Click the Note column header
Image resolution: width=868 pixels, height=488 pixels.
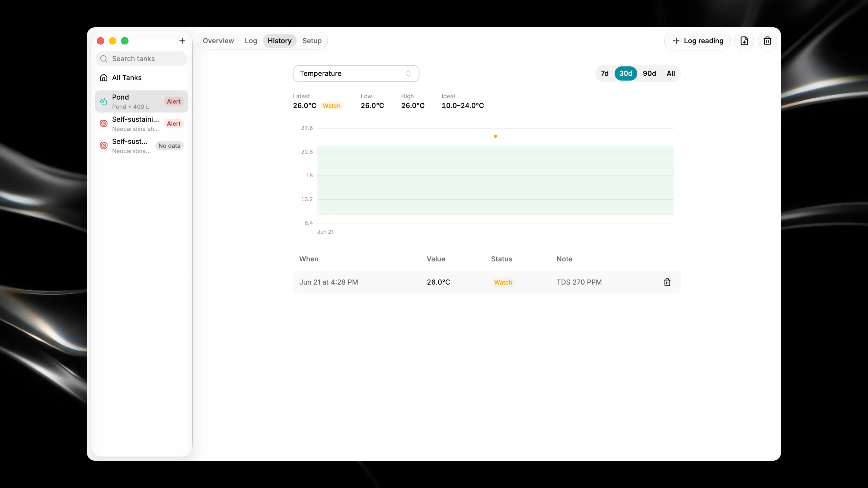coord(564,259)
